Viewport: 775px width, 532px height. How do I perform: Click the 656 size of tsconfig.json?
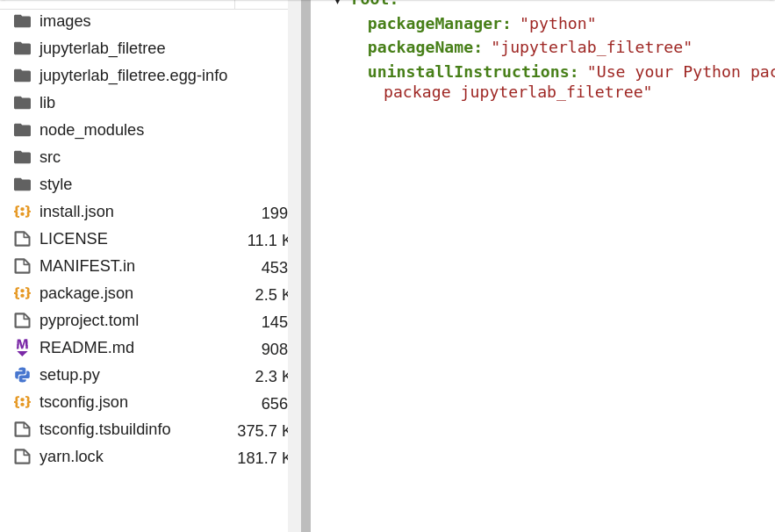[x=275, y=404]
